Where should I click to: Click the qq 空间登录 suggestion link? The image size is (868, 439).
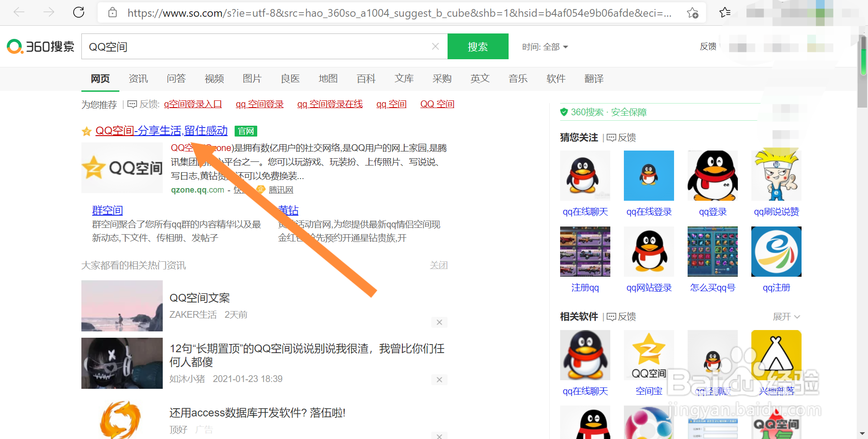(x=259, y=104)
